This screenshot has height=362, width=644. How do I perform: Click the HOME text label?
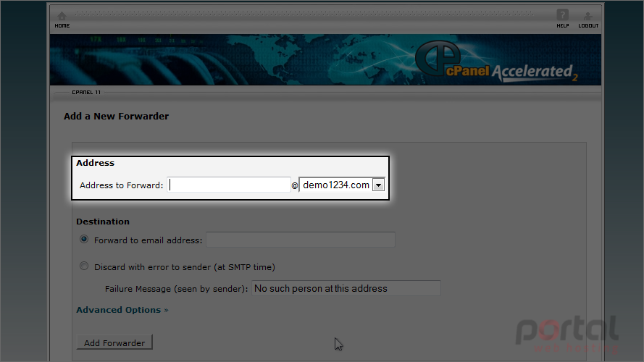[x=62, y=26]
